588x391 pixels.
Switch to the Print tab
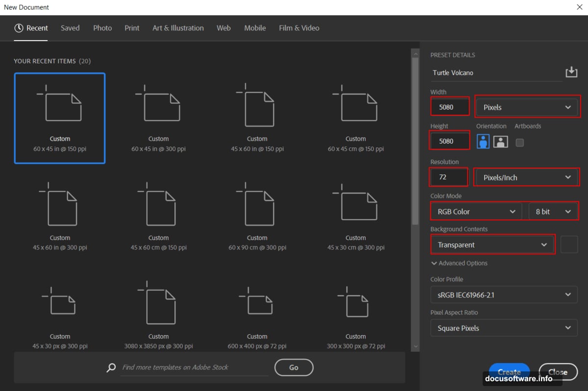point(132,28)
